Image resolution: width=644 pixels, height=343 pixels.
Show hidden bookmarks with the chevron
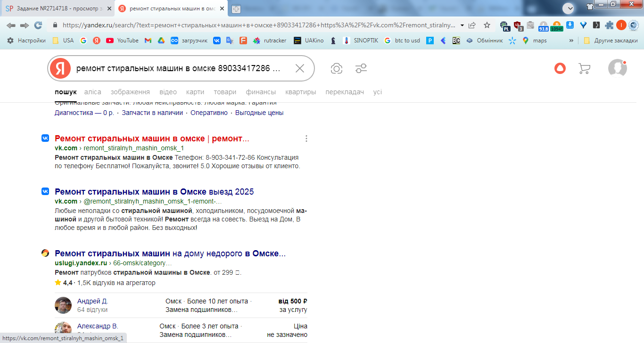(571, 41)
